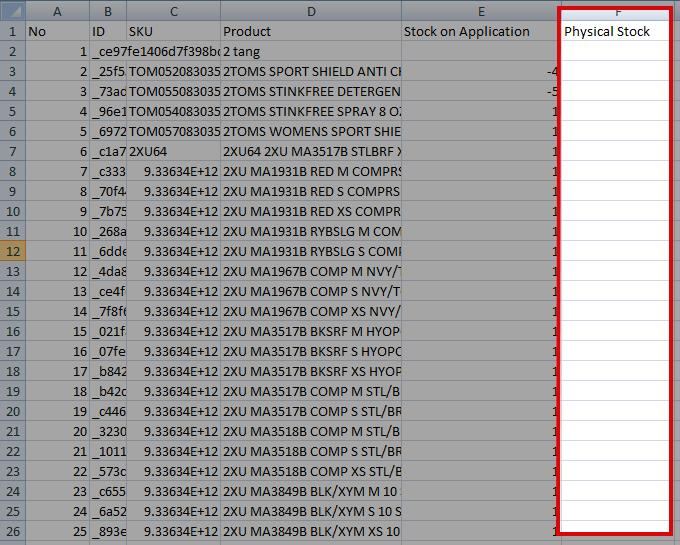
Task: Select cell '2XU MA3849B BLK/XYM M 10'
Action: [x=311, y=491]
